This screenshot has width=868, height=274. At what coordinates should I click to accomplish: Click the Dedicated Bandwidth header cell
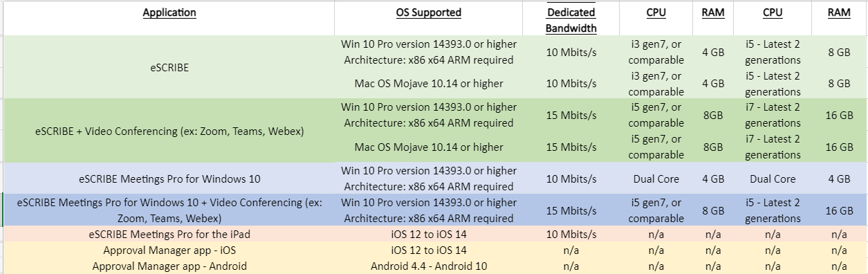point(571,20)
